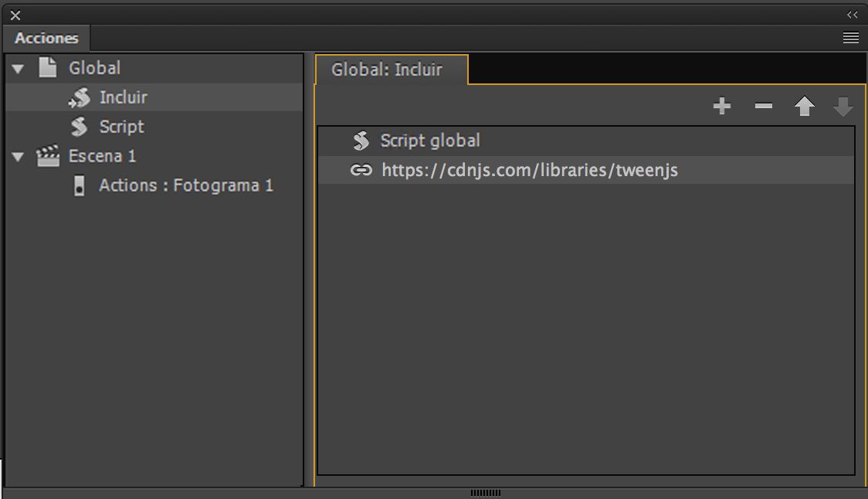The image size is (868, 499).
Task: Select the Global: Incluir tab
Action: coord(392,70)
